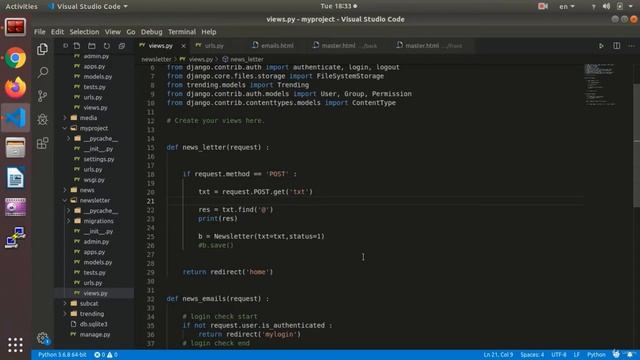Open the editor More Actions ellipsis
The width and height of the screenshot is (640, 360).
[631, 46]
